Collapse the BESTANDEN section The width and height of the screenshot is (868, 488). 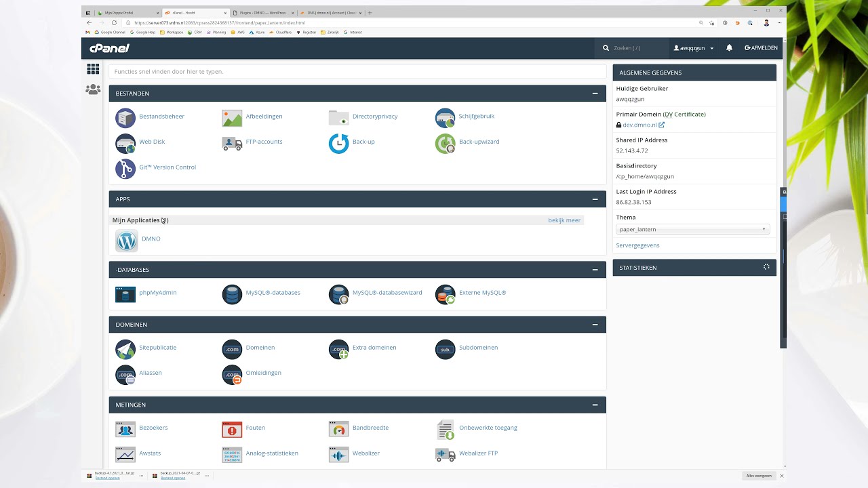coord(595,93)
